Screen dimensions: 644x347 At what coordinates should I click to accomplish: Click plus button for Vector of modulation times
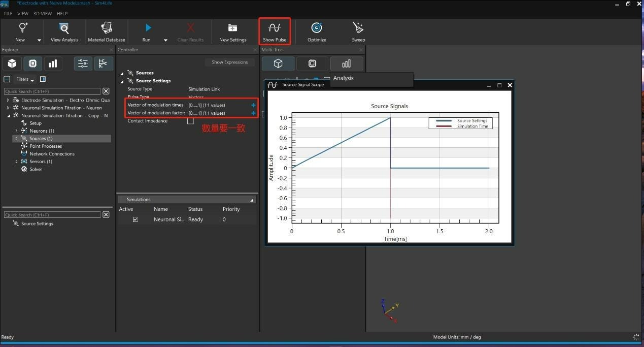(x=253, y=105)
